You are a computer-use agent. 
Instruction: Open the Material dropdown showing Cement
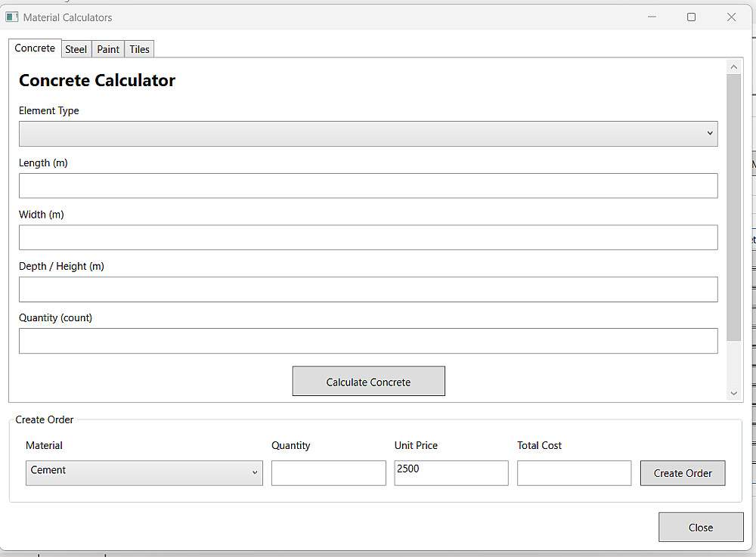point(144,472)
